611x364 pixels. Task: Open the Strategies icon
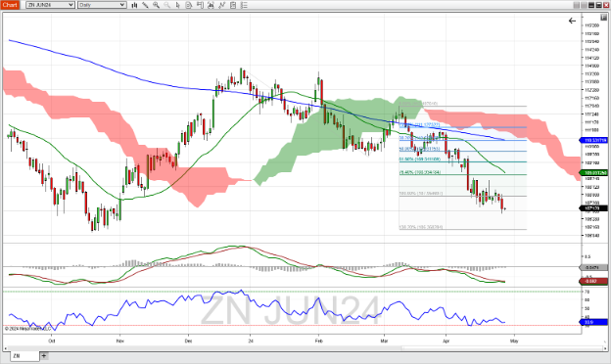pyautogui.click(x=222, y=5)
